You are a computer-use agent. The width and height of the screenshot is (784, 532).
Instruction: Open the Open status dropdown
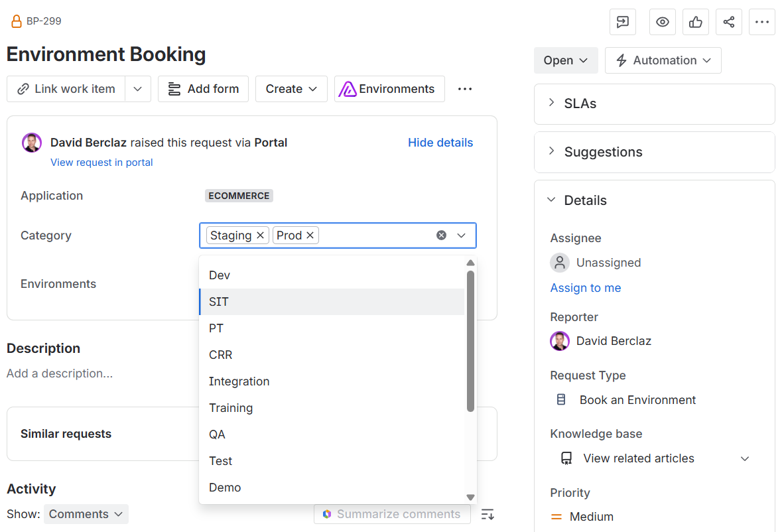(566, 60)
